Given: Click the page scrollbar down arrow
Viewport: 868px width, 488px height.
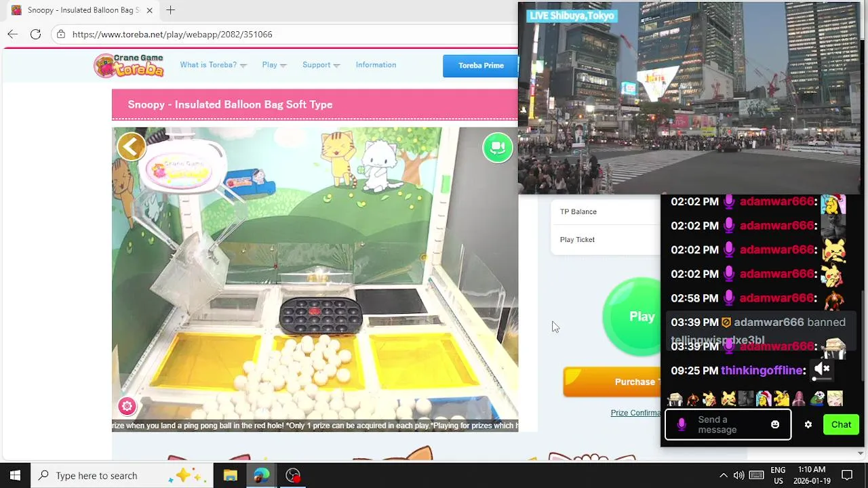Looking at the screenshot, I should tap(861, 453).
